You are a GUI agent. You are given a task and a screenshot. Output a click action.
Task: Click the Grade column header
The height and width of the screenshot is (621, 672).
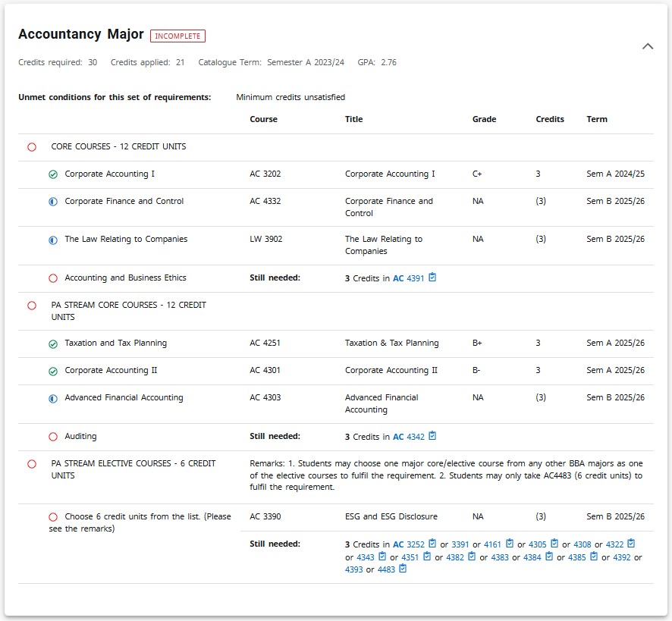tap(485, 119)
